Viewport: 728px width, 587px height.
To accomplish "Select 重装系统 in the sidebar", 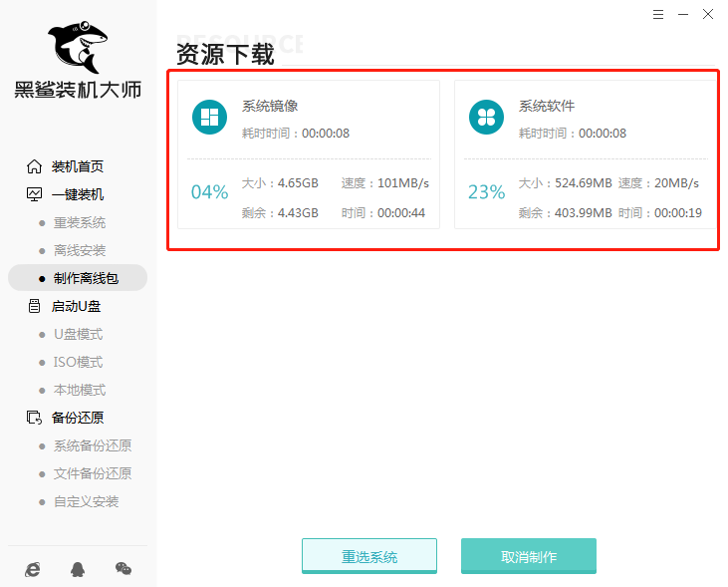I will [79, 222].
